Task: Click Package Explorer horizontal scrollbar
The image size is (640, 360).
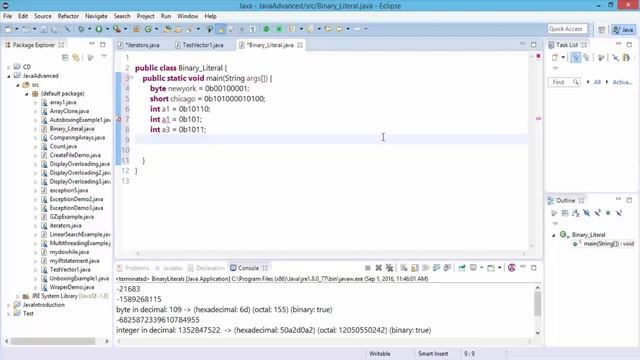Action: click(53, 341)
